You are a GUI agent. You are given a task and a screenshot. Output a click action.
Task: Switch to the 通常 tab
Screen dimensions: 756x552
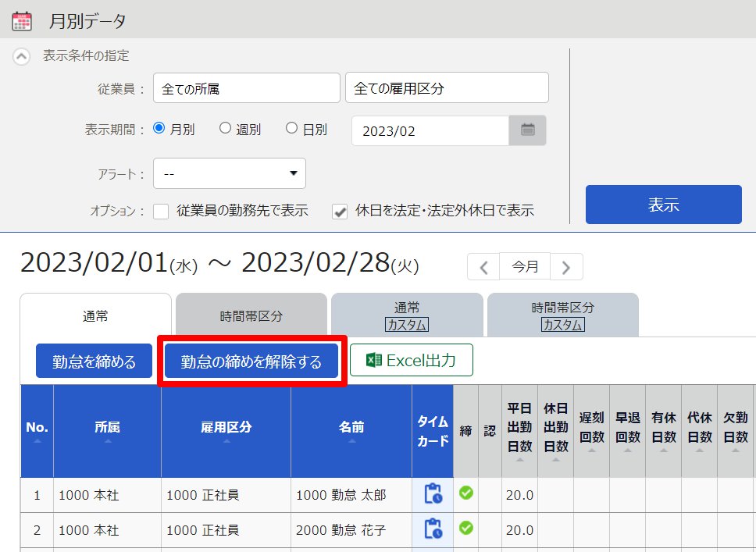pyautogui.click(x=95, y=315)
